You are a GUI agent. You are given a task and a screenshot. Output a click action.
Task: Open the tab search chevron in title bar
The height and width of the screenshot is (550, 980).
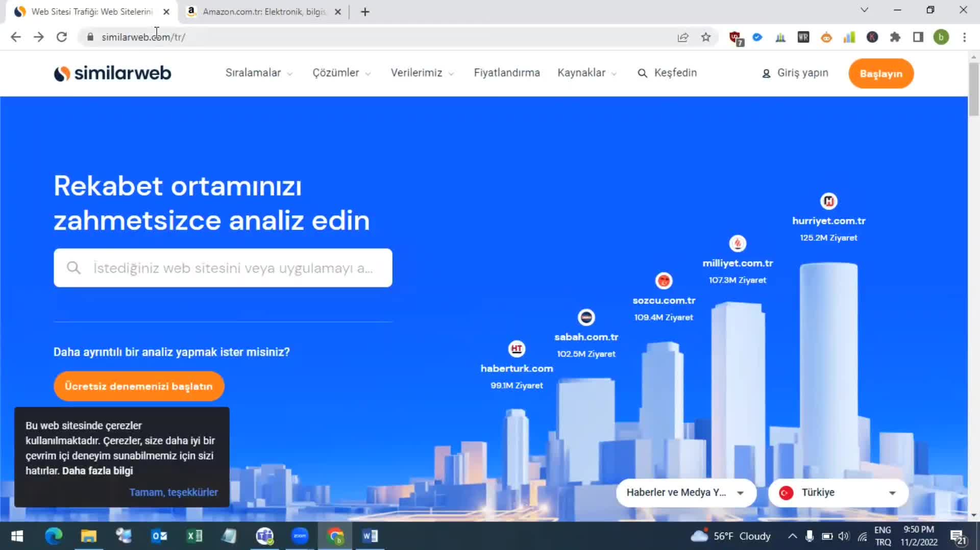(864, 10)
